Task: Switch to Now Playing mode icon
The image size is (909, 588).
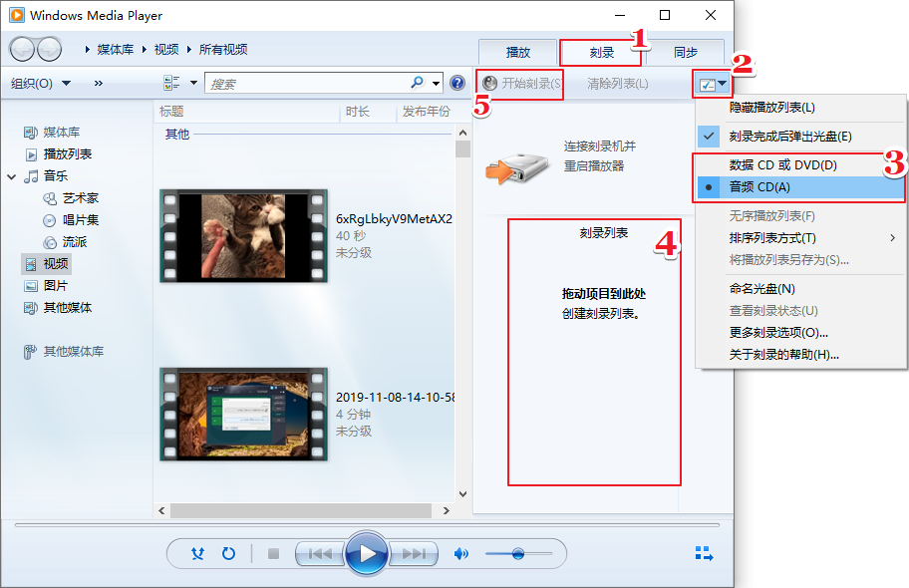Action: (x=704, y=553)
